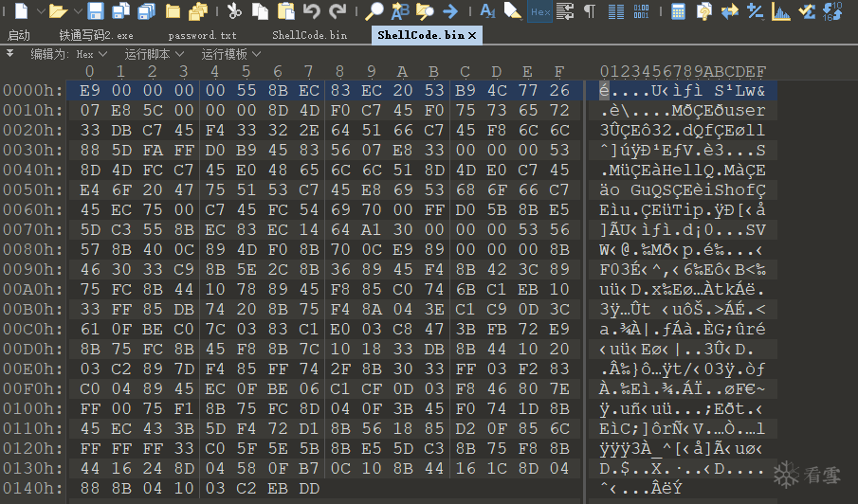Viewport: 858px width, 504px height.
Task: Toggle line wrap icon
Action: coord(565,11)
